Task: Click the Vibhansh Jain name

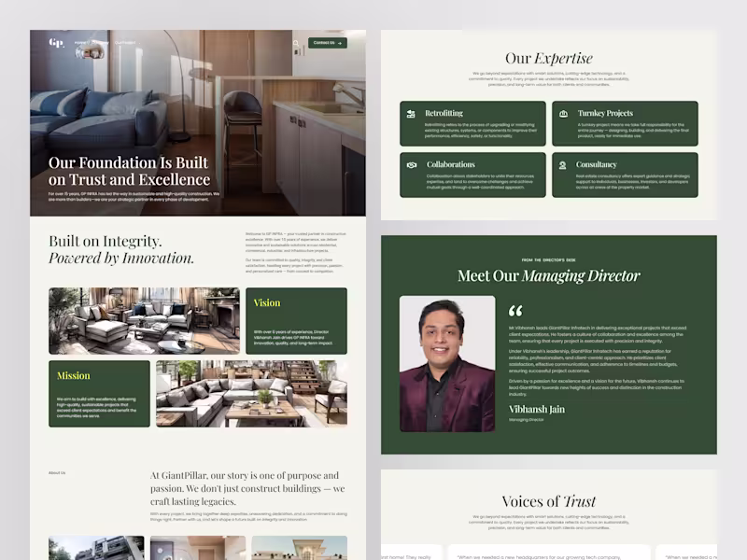Action: tap(537, 410)
